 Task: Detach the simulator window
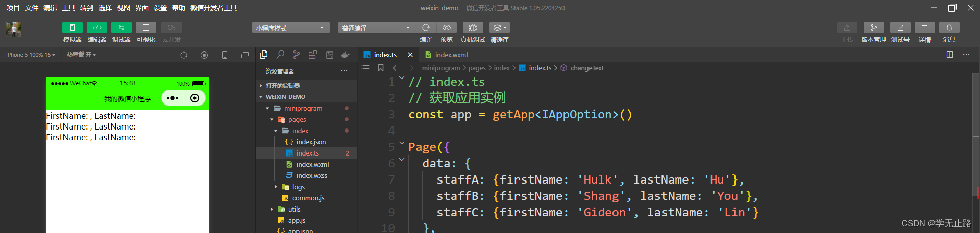click(245, 55)
